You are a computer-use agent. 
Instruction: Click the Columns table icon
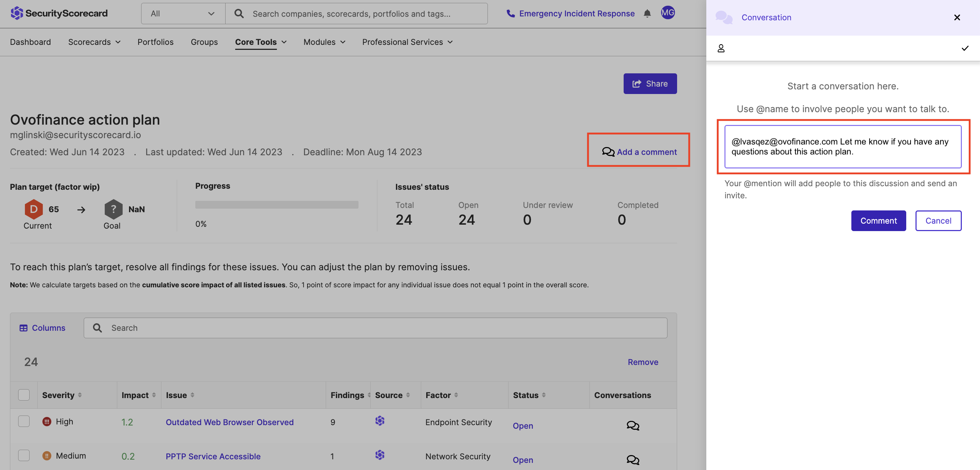24,328
